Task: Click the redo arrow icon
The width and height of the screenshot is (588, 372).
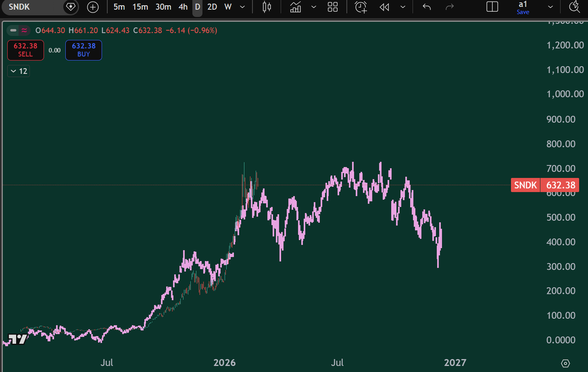Action: click(x=449, y=7)
